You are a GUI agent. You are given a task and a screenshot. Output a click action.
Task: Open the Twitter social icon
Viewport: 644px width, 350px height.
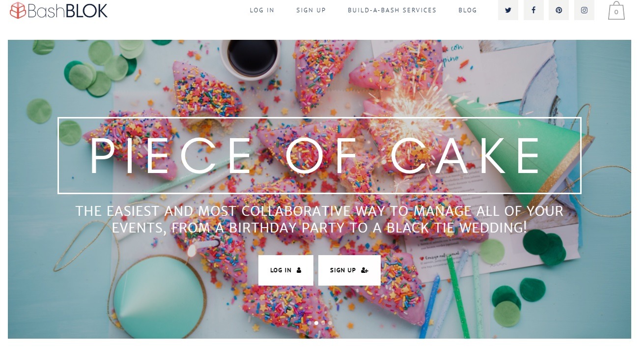pos(508,10)
